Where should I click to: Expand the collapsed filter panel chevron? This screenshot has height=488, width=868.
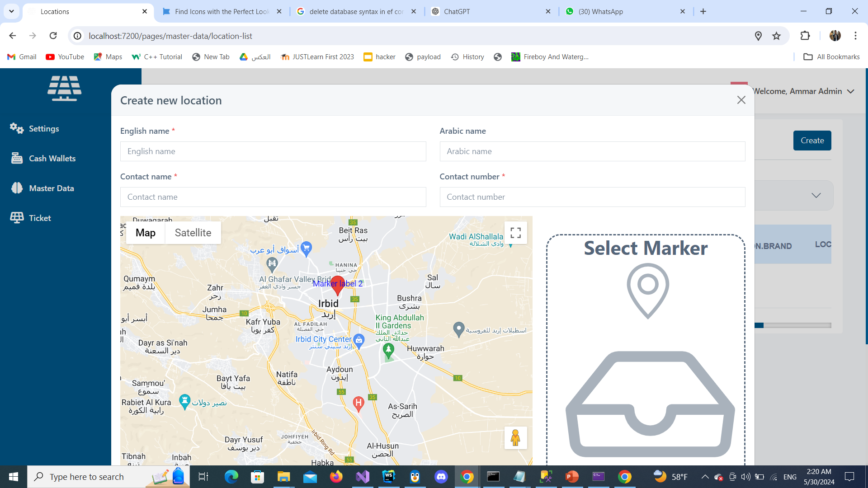(x=816, y=195)
